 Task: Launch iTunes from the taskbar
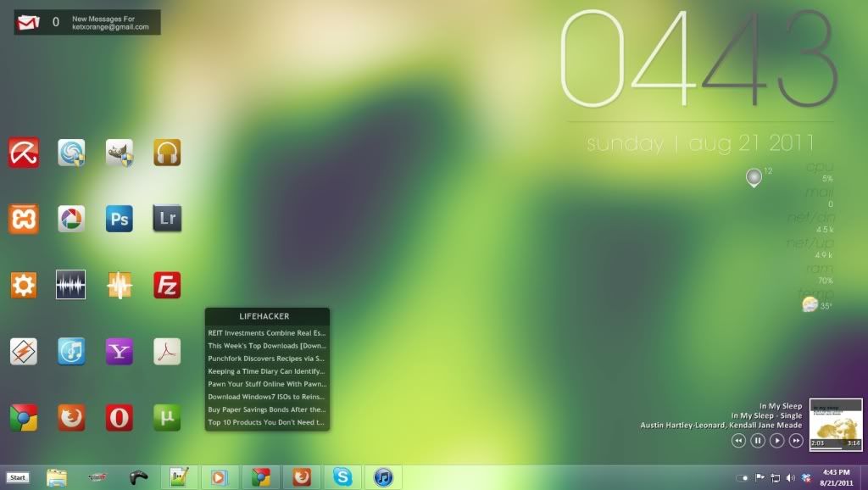click(x=384, y=476)
